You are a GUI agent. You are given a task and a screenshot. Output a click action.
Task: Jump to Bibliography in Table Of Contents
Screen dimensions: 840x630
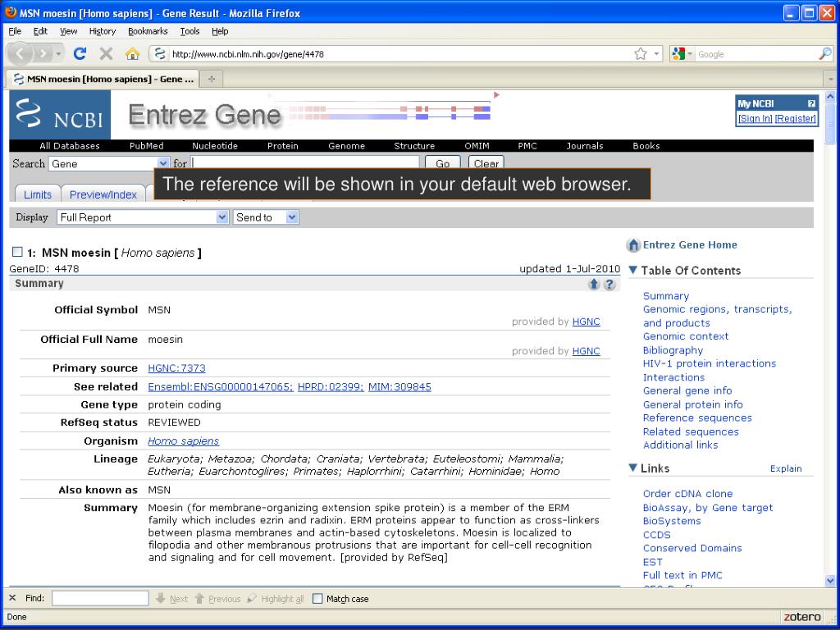click(x=673, y=349)
